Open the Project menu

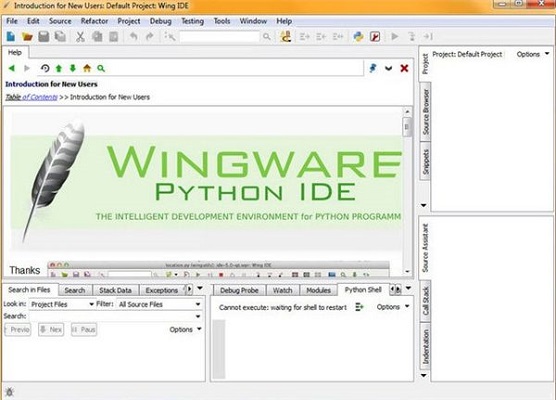pos(129,21)
